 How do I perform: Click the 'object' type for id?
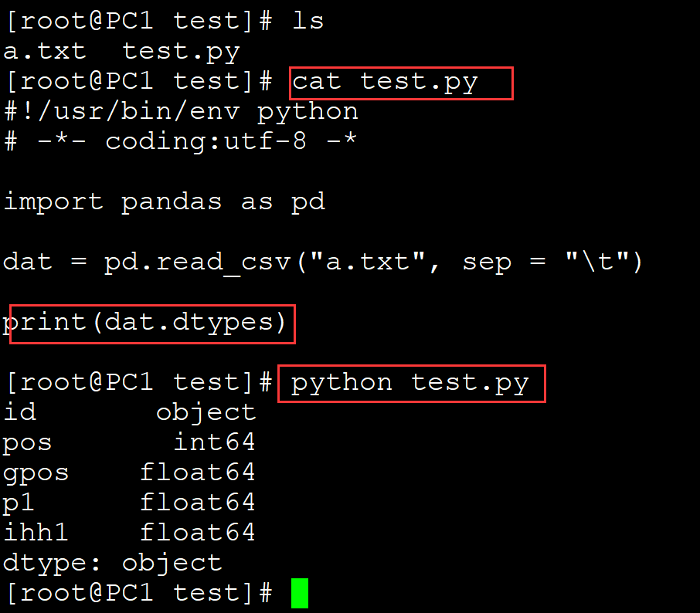point(206,413)
